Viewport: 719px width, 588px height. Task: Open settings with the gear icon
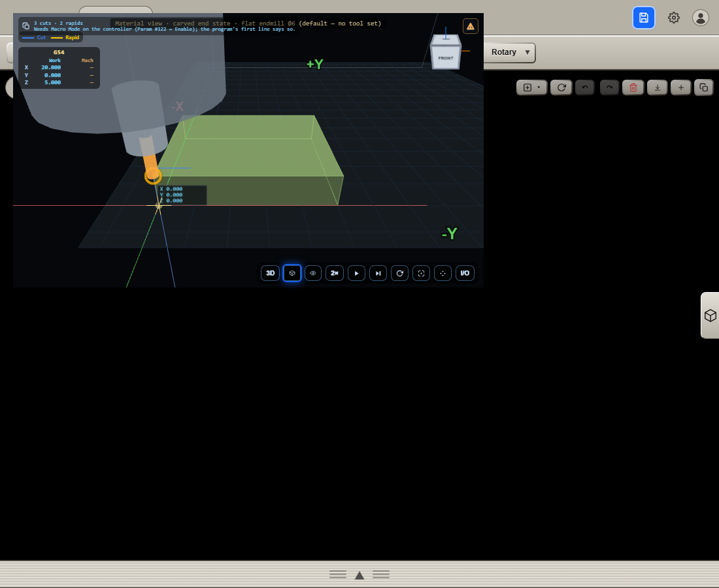pyautogui.click(x=674, y=18)
